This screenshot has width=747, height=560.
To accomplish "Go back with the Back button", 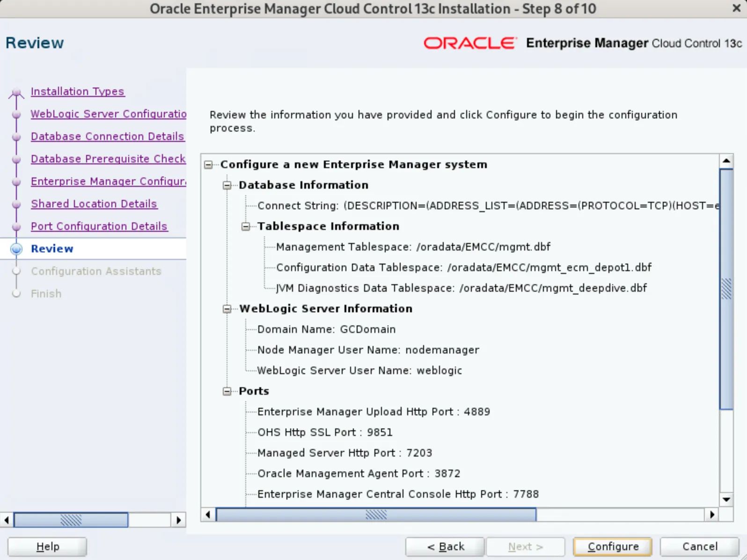I will [445, 546].
